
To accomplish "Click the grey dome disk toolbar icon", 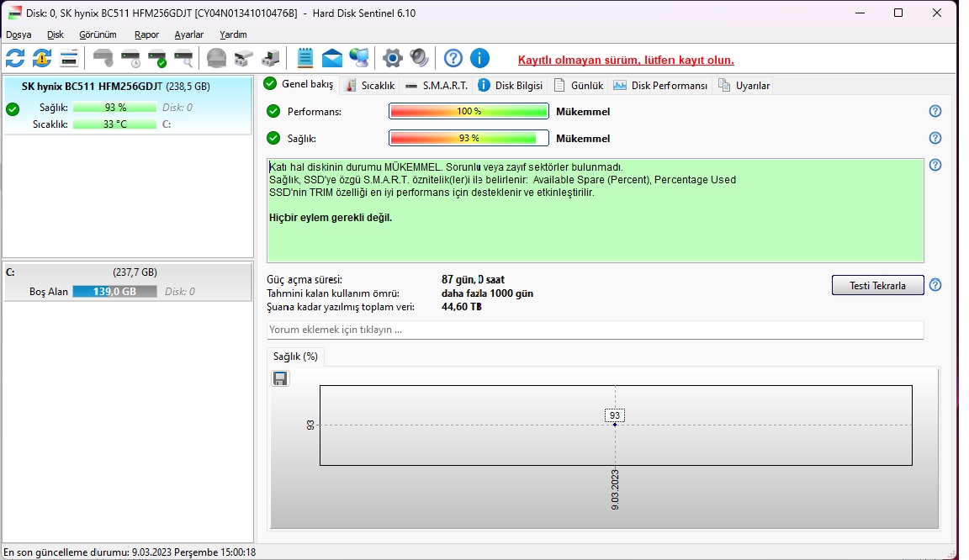I will (216, 59).
